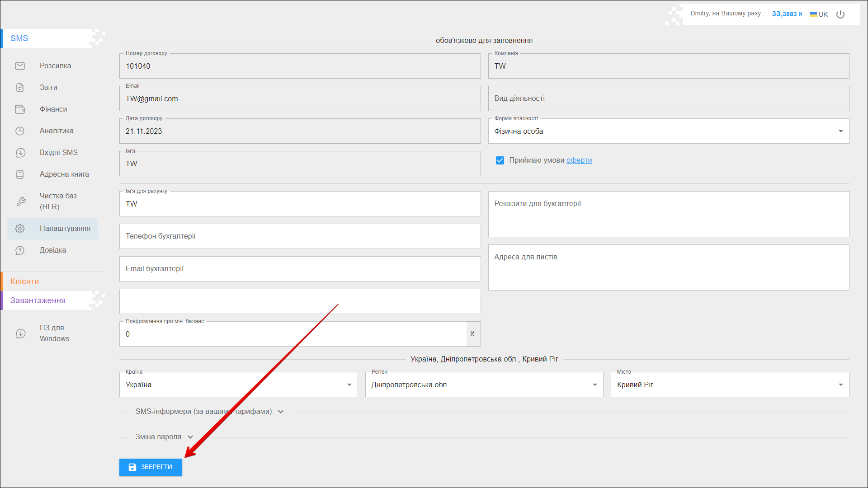This screenshot has width=868, height=488.
Task: Open the Місто dropdown
Action: pyautogui.click(x=729, y=385)
